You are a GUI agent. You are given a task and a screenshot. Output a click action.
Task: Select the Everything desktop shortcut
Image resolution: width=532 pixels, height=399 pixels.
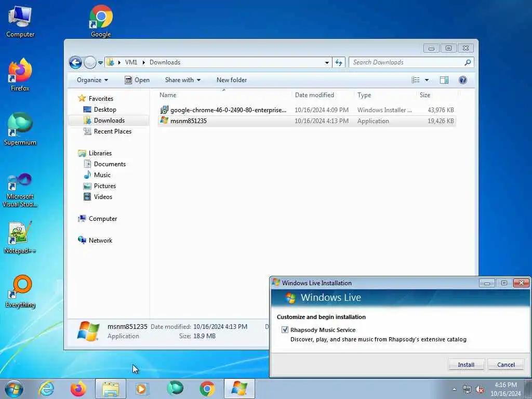coord(20,291)
